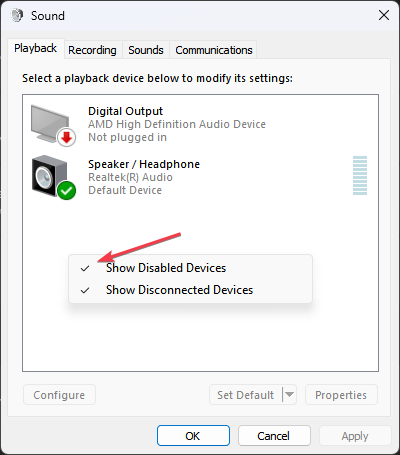This screenshot has width=400, height=455.
Task: Open Properties for selected device
Action: click(x=341, y=395)
